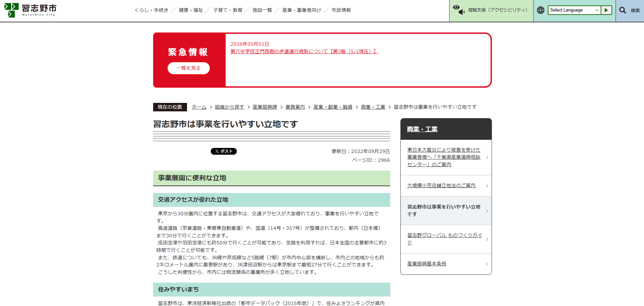Open the 子育て・教育 menu
Viewport: 644px width, 306px height.
click(228, 10)
